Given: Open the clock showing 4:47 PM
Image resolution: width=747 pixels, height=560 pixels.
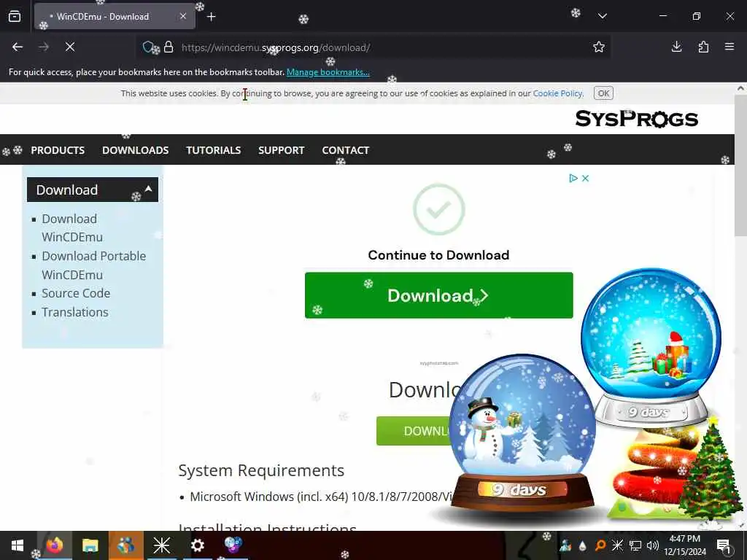Looking at the screenshot, I should pyautogui.click(x=685, y=545).
